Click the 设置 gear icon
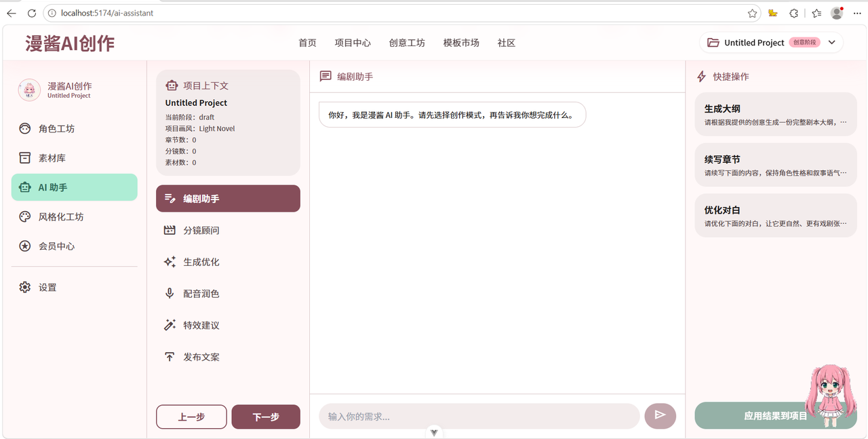Viewport: 868px width, 439px height. 25,288
